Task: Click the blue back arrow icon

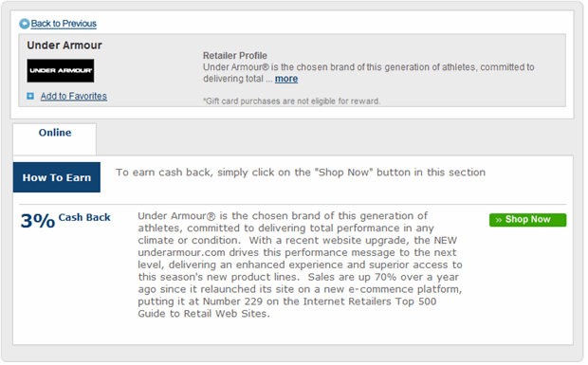Action: (25, 24)
